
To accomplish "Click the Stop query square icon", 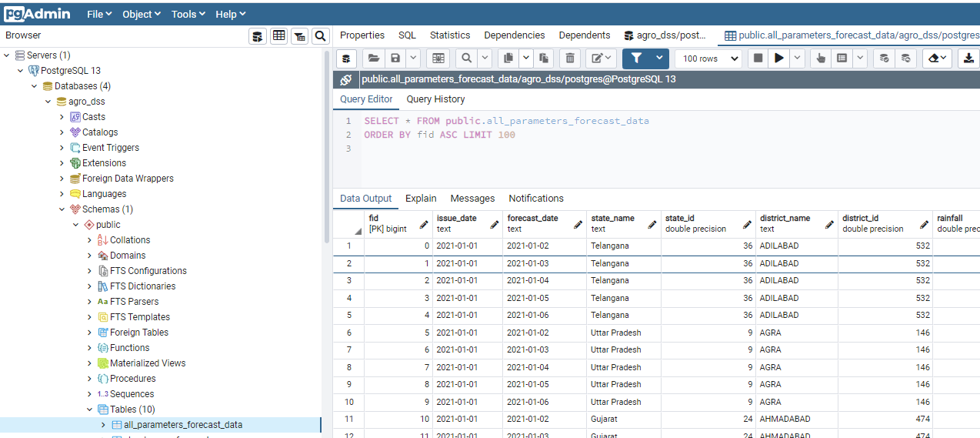I will [x=758, y=58].
